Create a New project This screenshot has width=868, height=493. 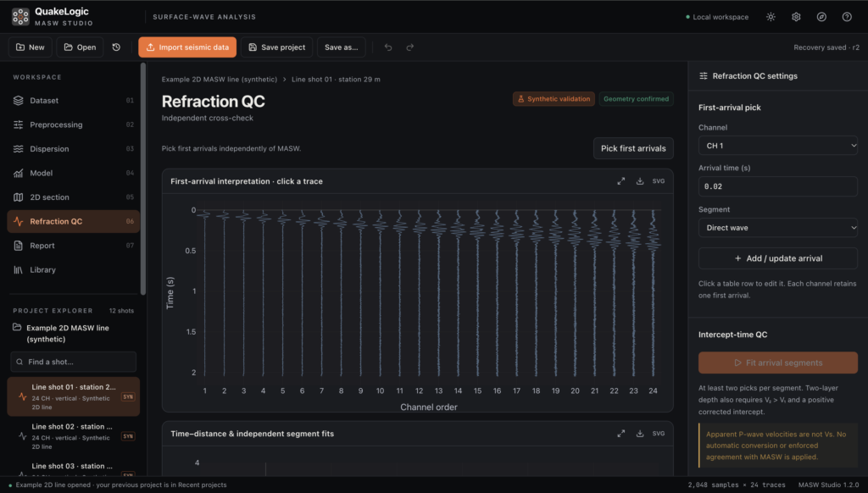click(31, 47)
